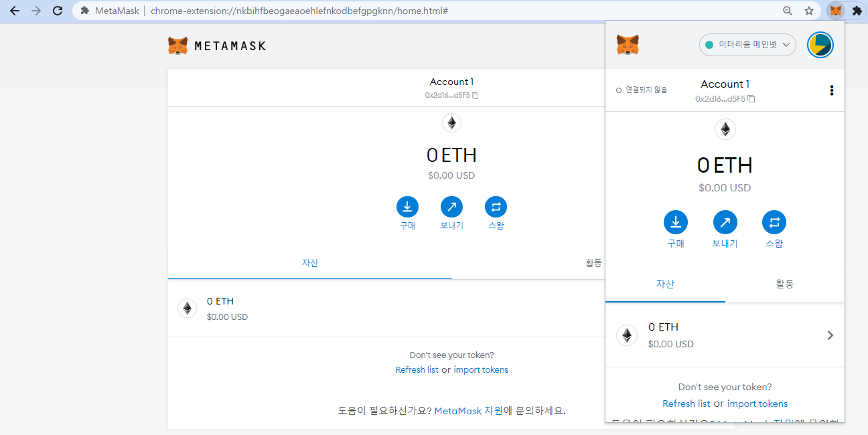The width and height of the screenshot is (868, 435).
Task: Bookmark this page with star icon
Action: click(809, 11)
